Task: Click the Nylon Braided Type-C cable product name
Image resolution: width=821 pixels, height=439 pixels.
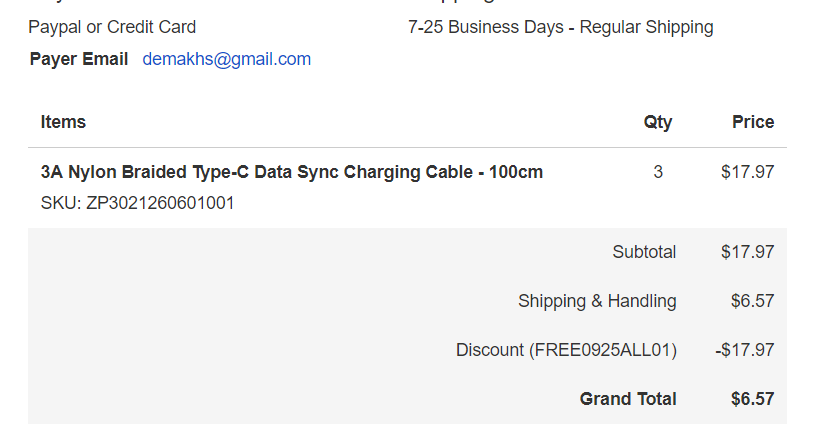Action: pyautogui.click(x=291, y=172)
